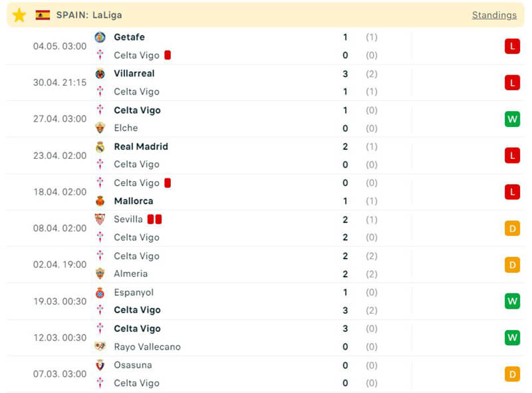Click the Mallorca team crest

(100, 201)
